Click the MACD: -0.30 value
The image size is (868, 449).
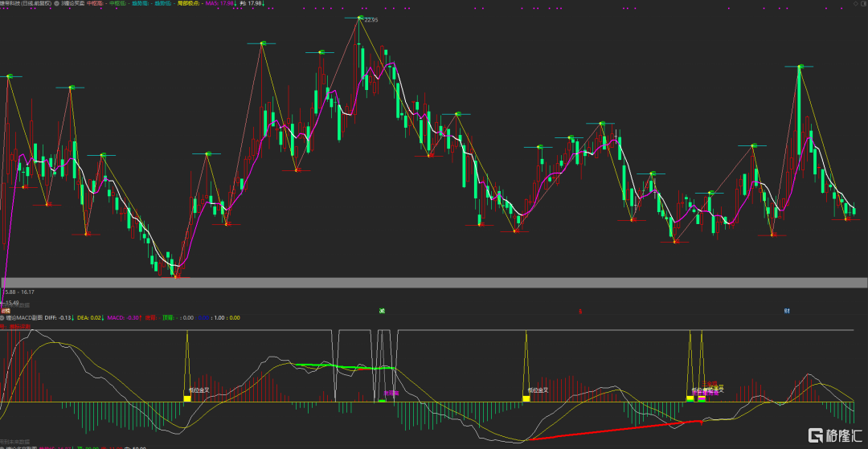tap(125, 318)
